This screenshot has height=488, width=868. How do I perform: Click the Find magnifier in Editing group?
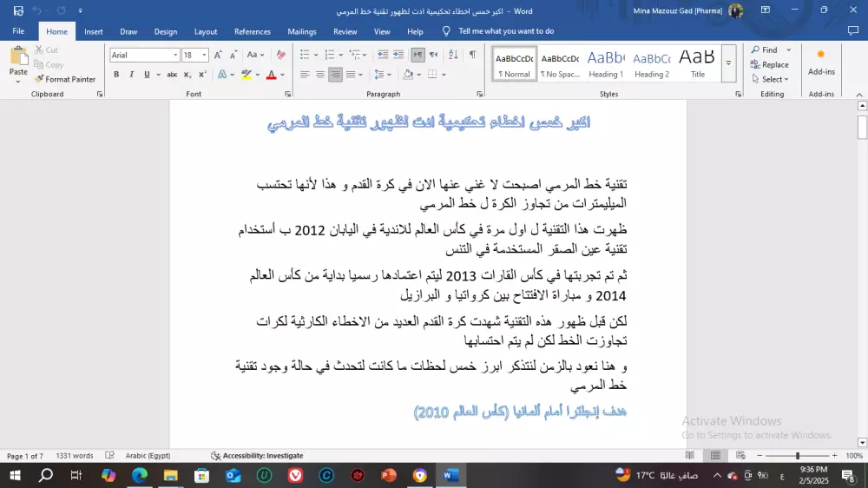[765, 49]
